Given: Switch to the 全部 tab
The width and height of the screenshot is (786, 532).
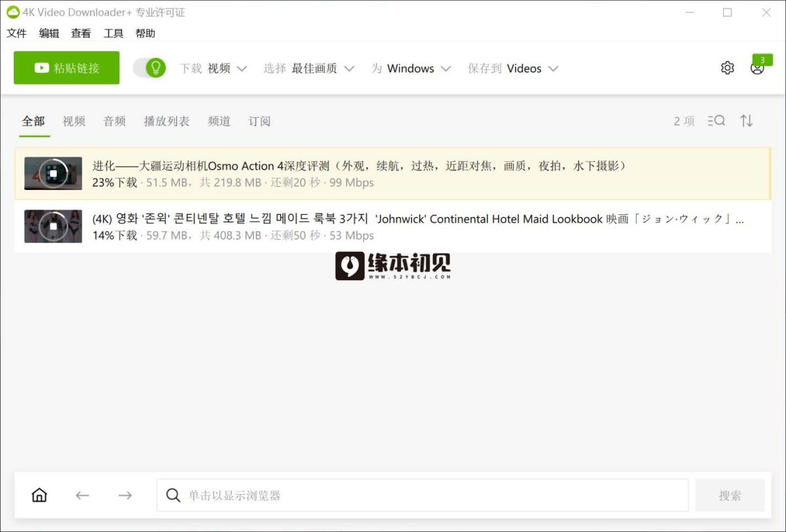Looking at the screenshot, I should [x=33, y=121].
